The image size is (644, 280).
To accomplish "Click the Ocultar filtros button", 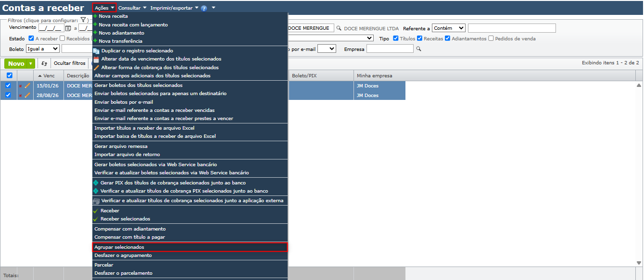I will click(70, 63).
